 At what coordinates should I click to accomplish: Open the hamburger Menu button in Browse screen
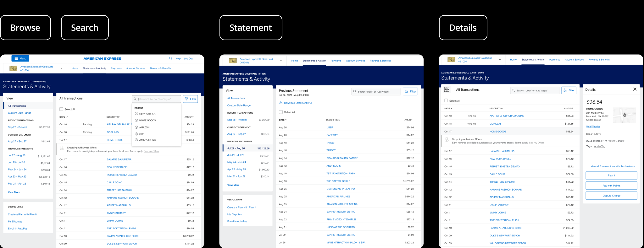tap(20, 58)
